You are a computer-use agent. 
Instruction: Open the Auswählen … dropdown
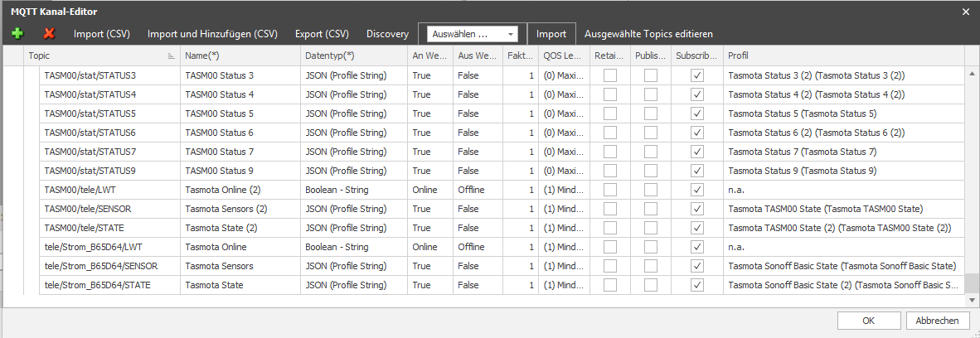point(472,34)
